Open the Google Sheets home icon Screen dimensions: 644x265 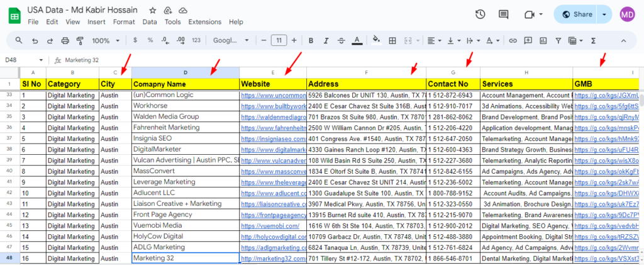pyautogui.click(x=15, y=16)
